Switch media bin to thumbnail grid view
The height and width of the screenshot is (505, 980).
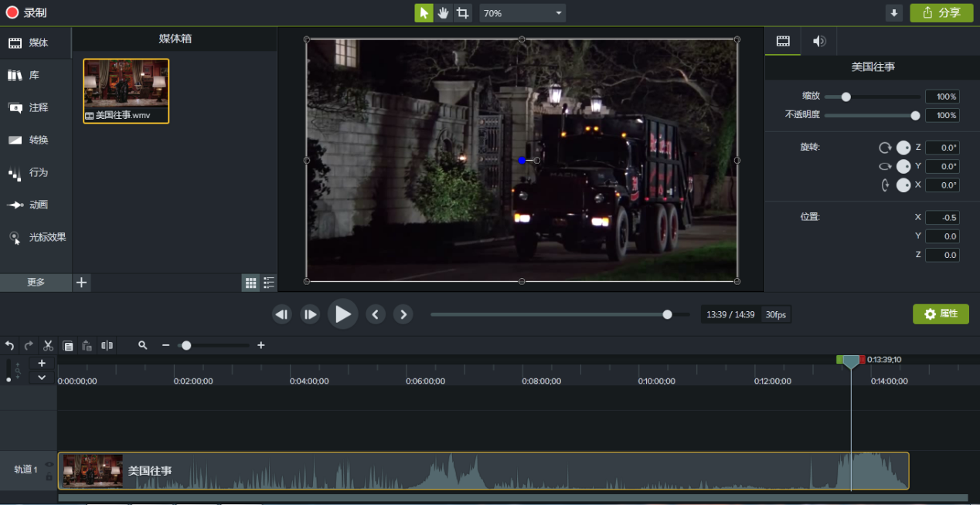(x=250, y=283)
